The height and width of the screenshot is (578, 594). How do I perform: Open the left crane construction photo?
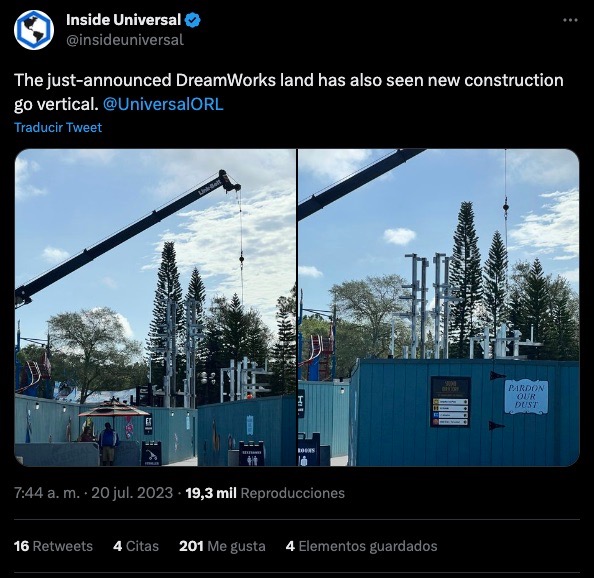[155, 307]
